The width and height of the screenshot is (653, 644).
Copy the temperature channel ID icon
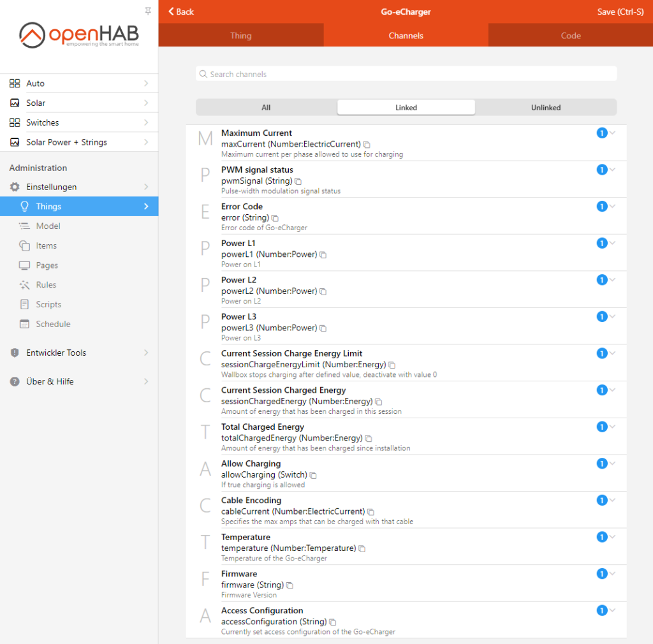[362, 549]
